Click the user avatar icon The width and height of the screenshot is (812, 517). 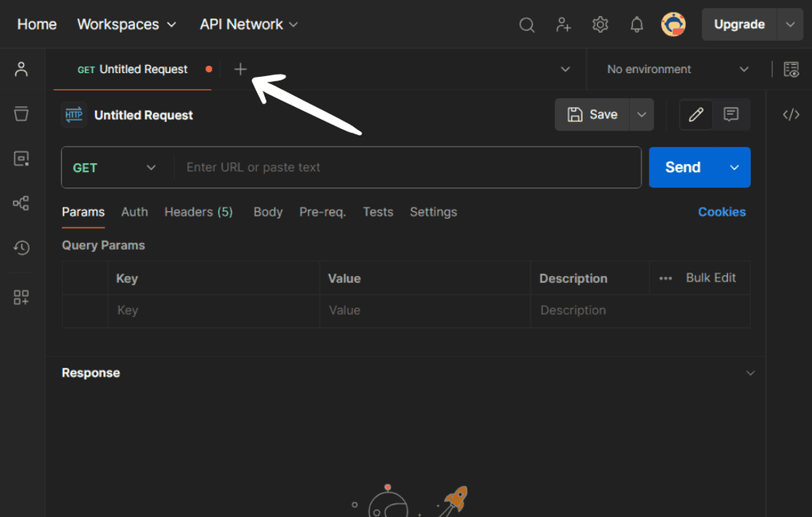(673, 25)
